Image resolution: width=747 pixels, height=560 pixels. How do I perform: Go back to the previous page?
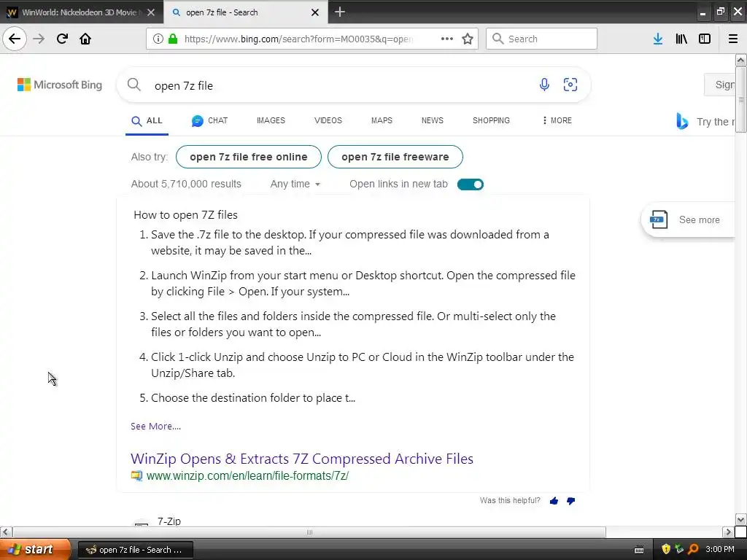[15, 39]
